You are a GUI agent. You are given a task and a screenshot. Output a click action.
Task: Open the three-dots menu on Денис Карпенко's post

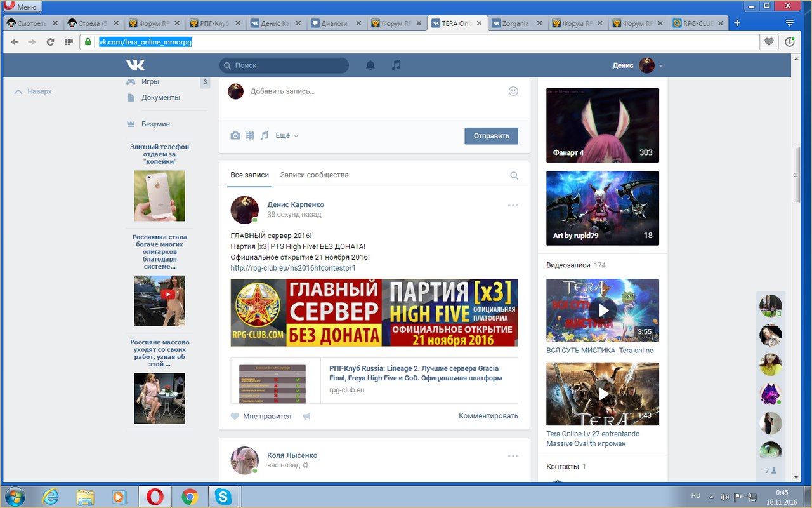pyautogui.click(x=513, y=206)
